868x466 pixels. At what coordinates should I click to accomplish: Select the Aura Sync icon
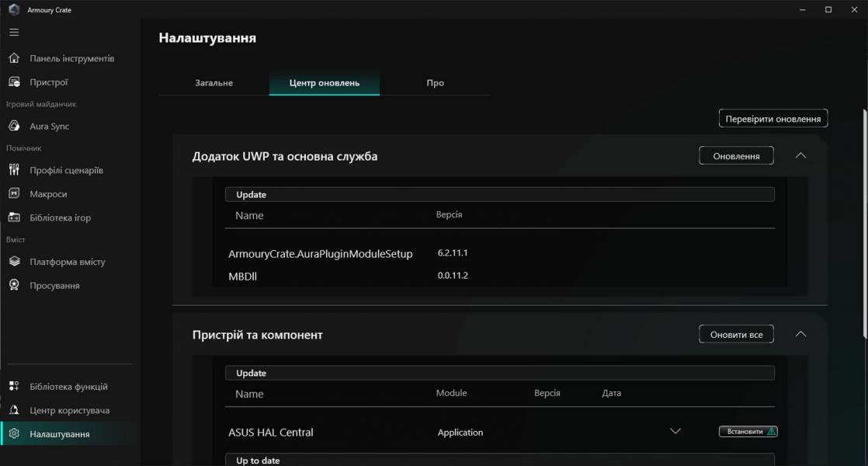pyautogui.click(x=14, y=127)
